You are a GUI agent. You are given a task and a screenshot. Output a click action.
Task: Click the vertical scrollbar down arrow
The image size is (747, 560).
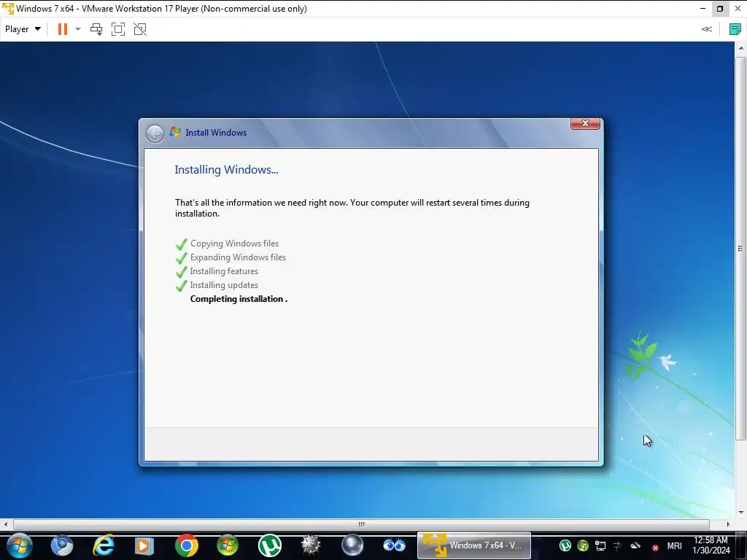click(x=741, y=513)
